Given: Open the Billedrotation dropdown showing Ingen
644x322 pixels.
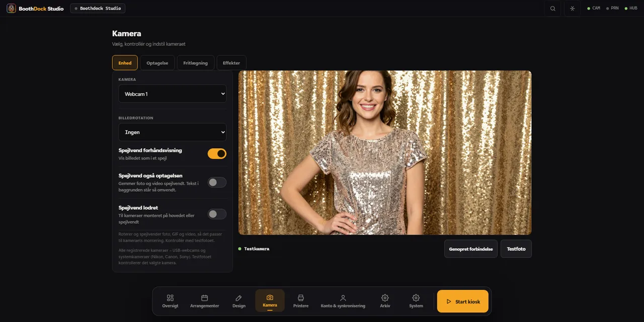Looking at the screenshot, I should tap(172, 132).
